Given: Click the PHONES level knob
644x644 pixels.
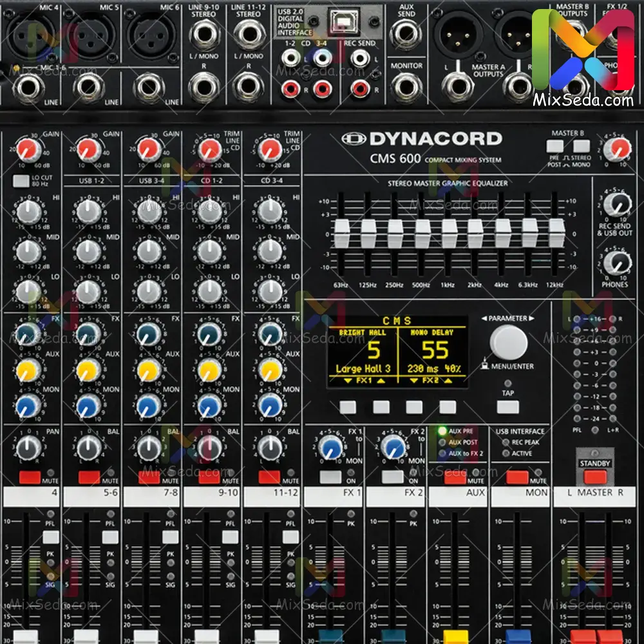Looking at the screenshot, I should click(618, 263).
